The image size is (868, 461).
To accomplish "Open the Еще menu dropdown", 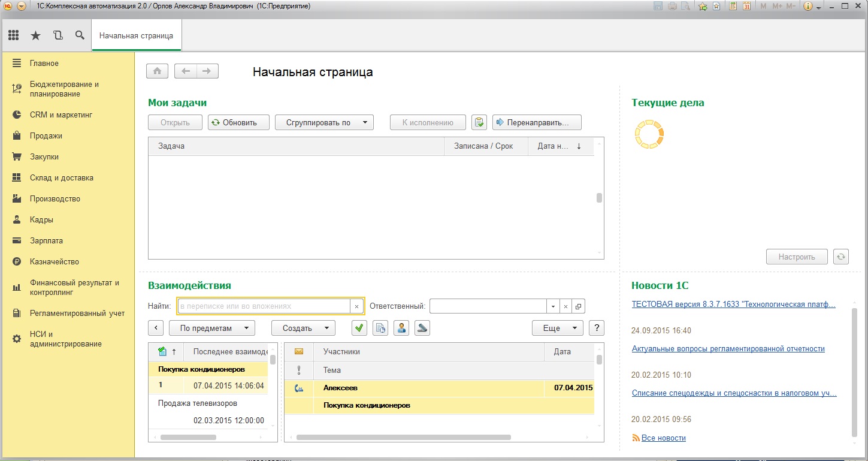I will coord(557,328).
